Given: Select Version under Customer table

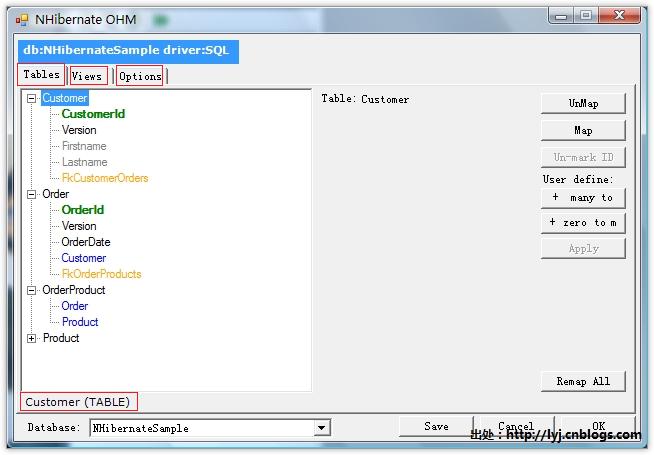Looking at the screenshot, I should tap(79, 130).
